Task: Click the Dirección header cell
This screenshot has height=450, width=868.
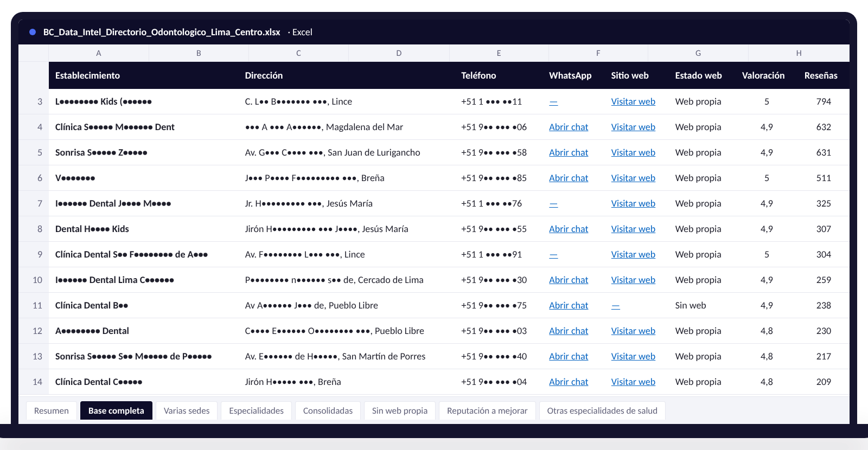Action: (347, 75)
